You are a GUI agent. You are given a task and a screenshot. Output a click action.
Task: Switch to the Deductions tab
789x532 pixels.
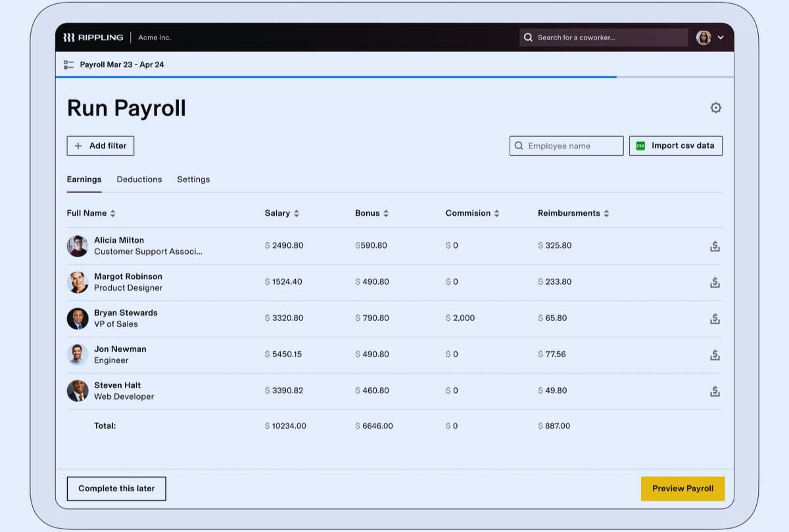(139, 179)
